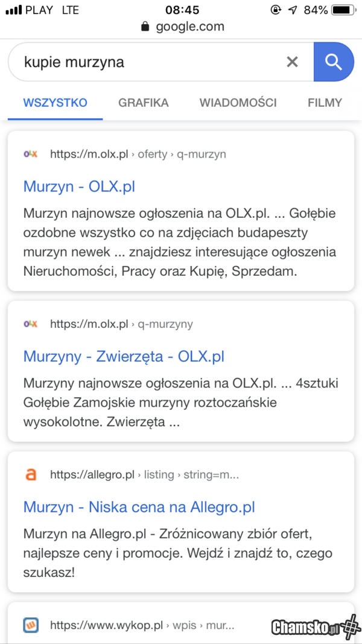
Task: Select the WSZYSTKO tab
Action: [x=55, y=103]
